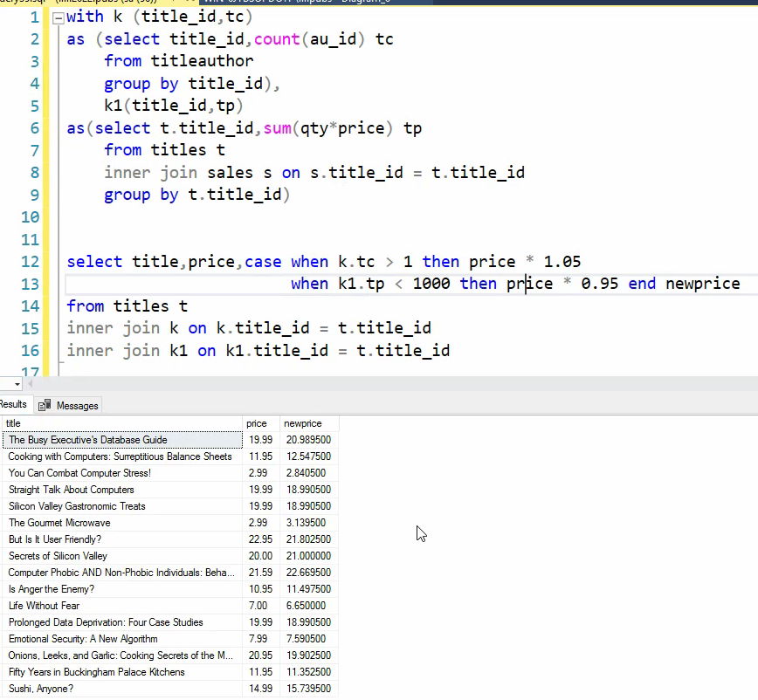The height and width of the screenshot is (700, 758).
Task: Click newprice value 12.547500
Action: point(309,456)
